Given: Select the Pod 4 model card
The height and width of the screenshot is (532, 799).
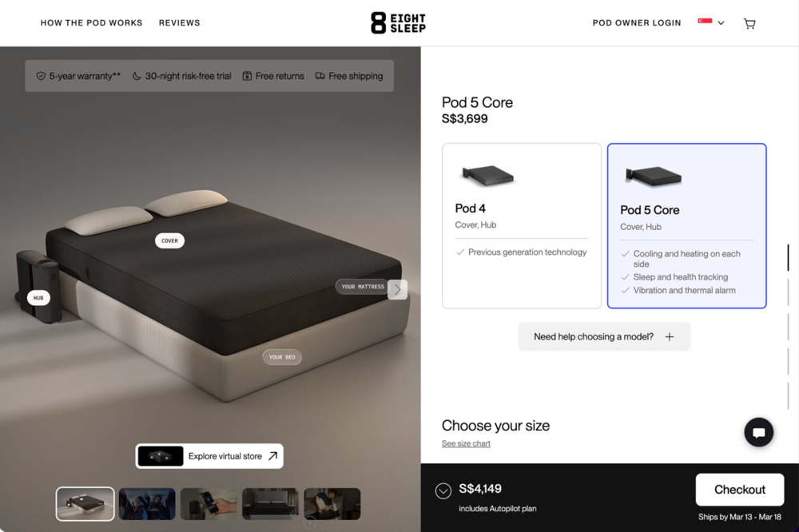Looking at the screenshot, I should click(521, 226).
